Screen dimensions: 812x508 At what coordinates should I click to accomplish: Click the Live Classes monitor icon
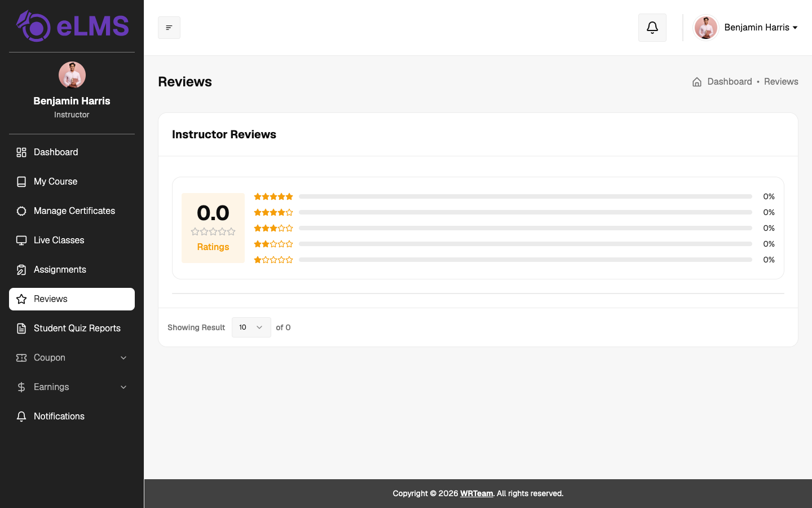click(21, 240)
